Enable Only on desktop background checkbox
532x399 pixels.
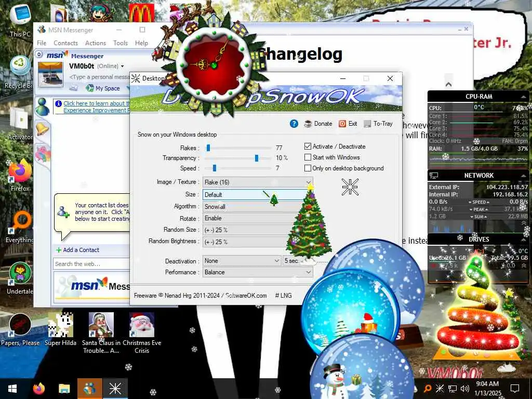(x=308, y=168)
